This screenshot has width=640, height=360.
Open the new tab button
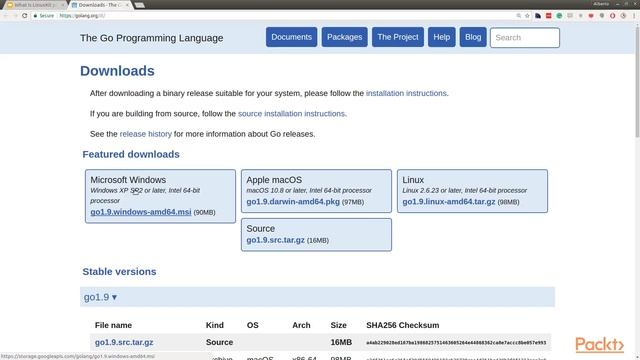pyautogui.click(x=139, y=5)
